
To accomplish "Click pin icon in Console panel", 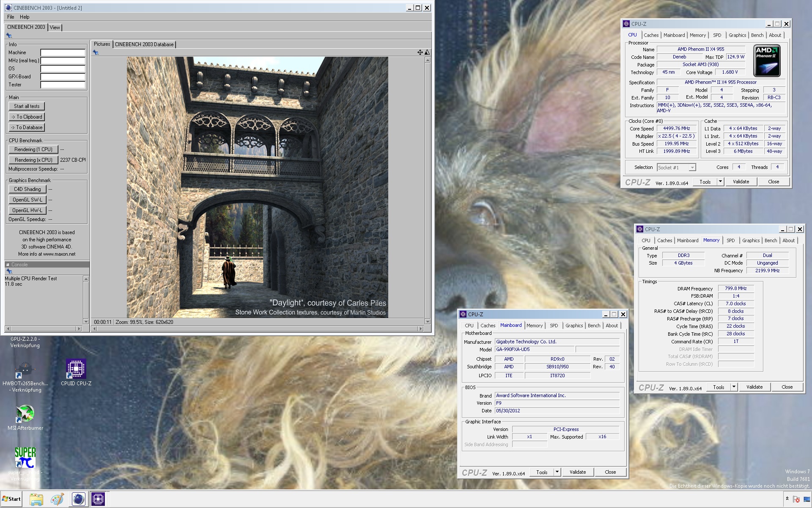I will [9, 271].
